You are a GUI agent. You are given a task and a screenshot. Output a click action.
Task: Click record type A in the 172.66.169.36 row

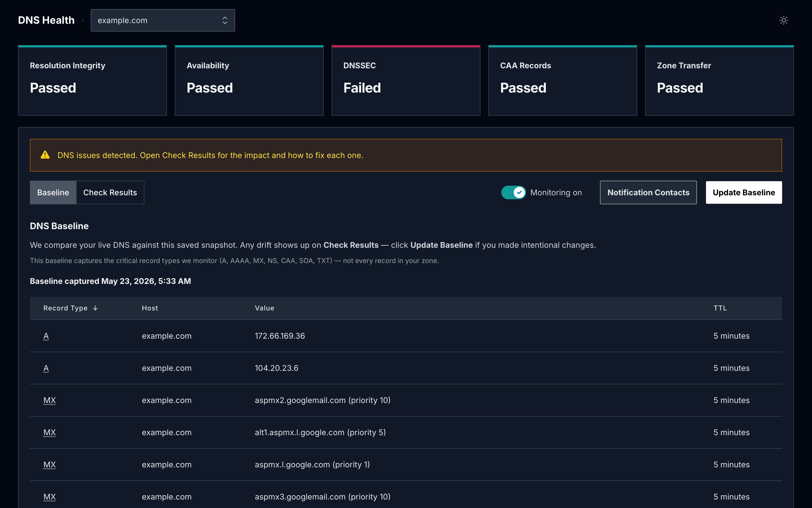click(46, 336)
